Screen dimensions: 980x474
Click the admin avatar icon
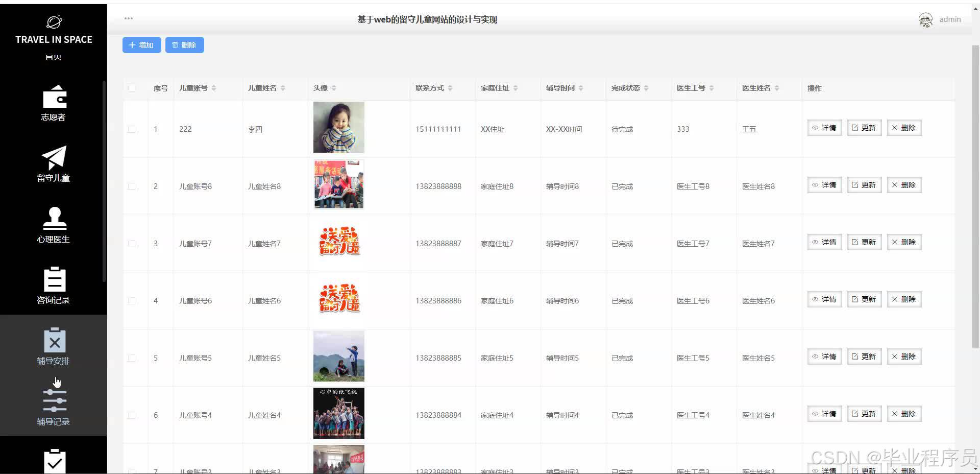click(925, 20)
